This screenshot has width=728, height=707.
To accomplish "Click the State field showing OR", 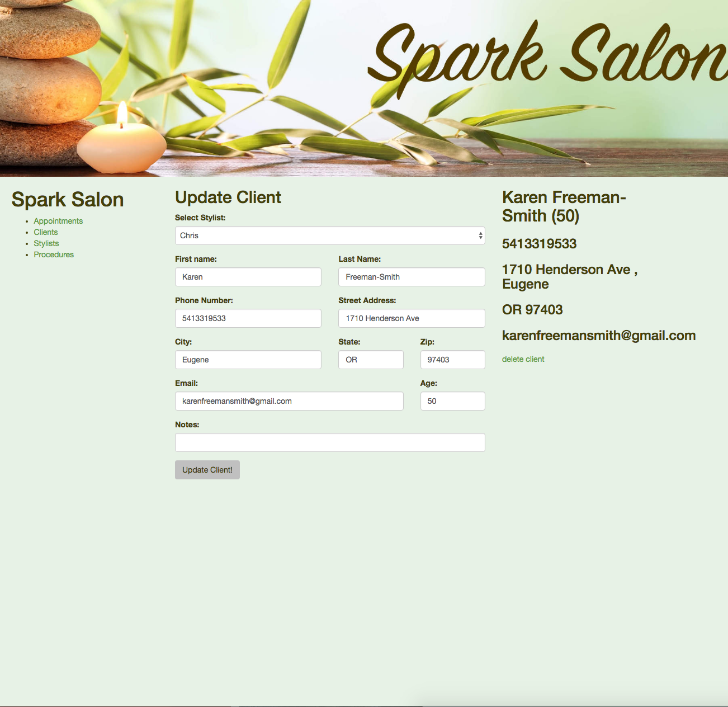I will [371, 360].
